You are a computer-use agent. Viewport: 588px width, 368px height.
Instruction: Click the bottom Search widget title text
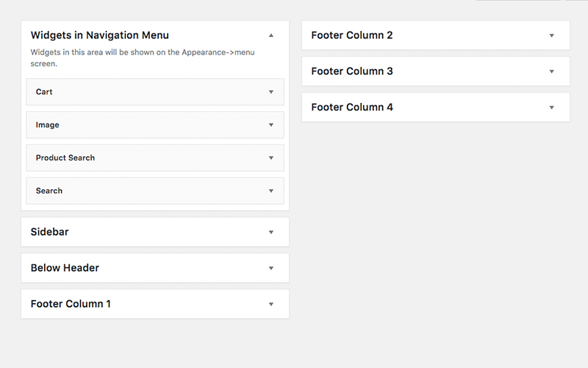pos(49,191)
